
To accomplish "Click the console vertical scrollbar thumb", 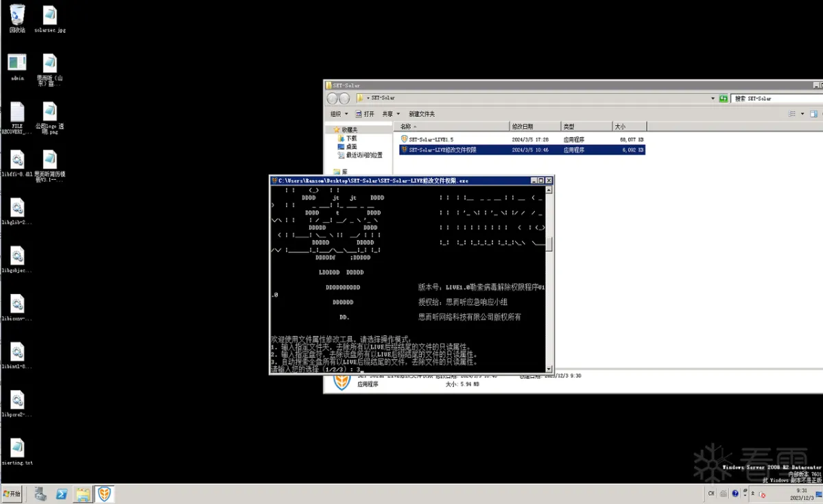I will (549, 245).
